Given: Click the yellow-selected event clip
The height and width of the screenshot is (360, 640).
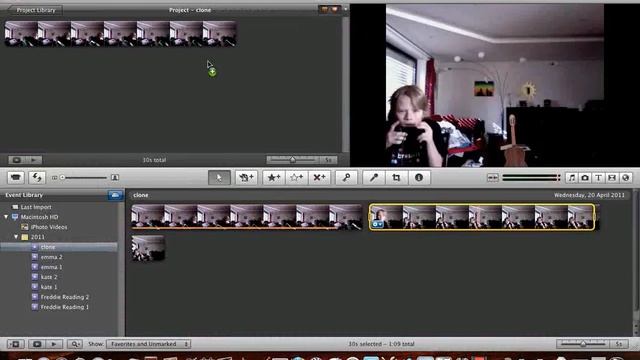Looking at the screenshot, I should (482, 217).
